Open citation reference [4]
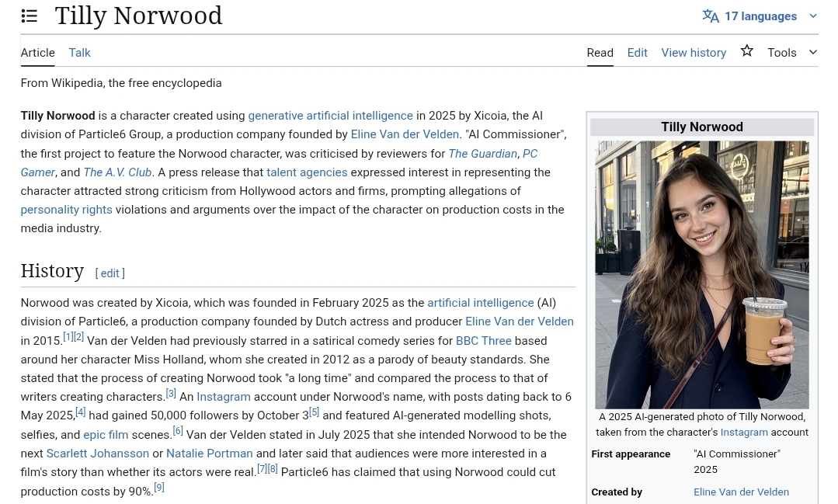Viewport: 838px width, 504px height. (x=80, y=412)
